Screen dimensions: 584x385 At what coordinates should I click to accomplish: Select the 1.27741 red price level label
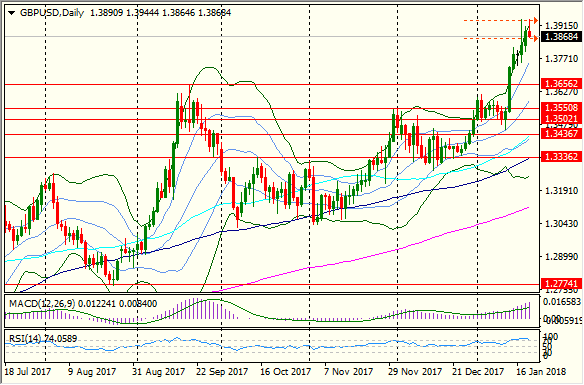coord(561,284)
